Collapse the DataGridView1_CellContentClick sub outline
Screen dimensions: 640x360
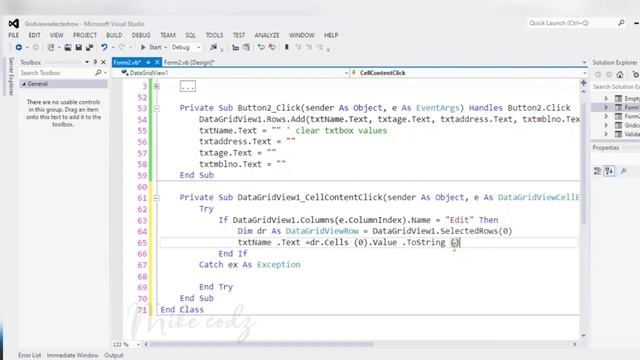pyautogui.click(x=157, y=198)
